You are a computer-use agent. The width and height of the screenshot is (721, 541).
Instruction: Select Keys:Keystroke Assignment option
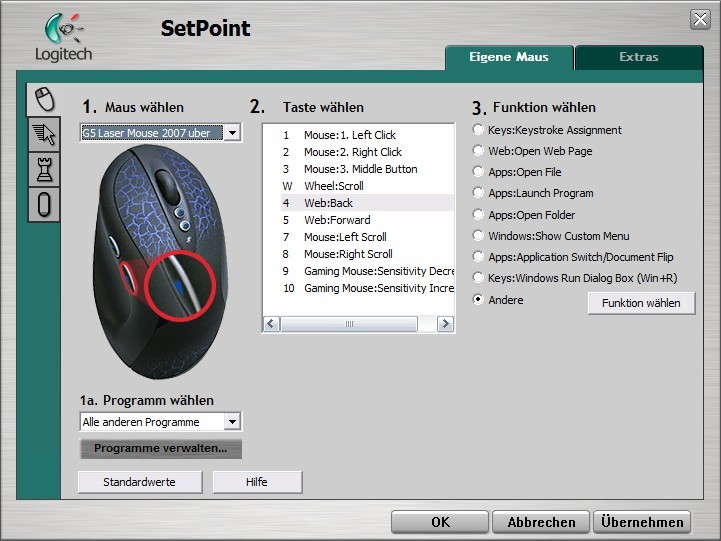547,130
